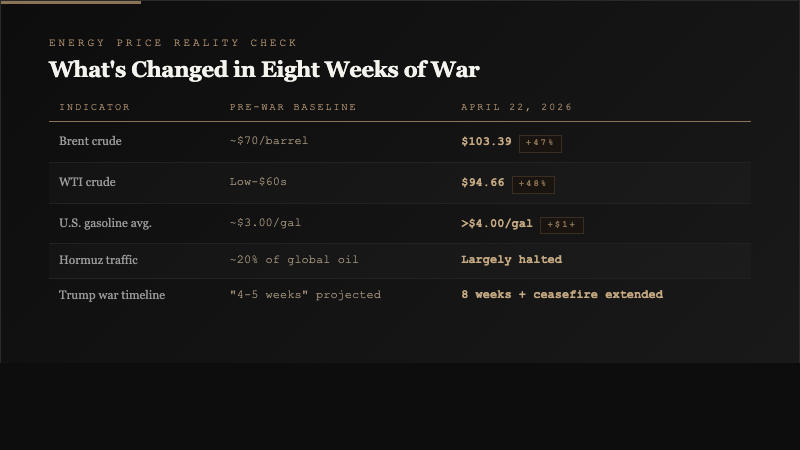The width and height of the screenshot is (800, 450).
Task: Click the +$1+ gasoline change badge
Action: point(561,225)
